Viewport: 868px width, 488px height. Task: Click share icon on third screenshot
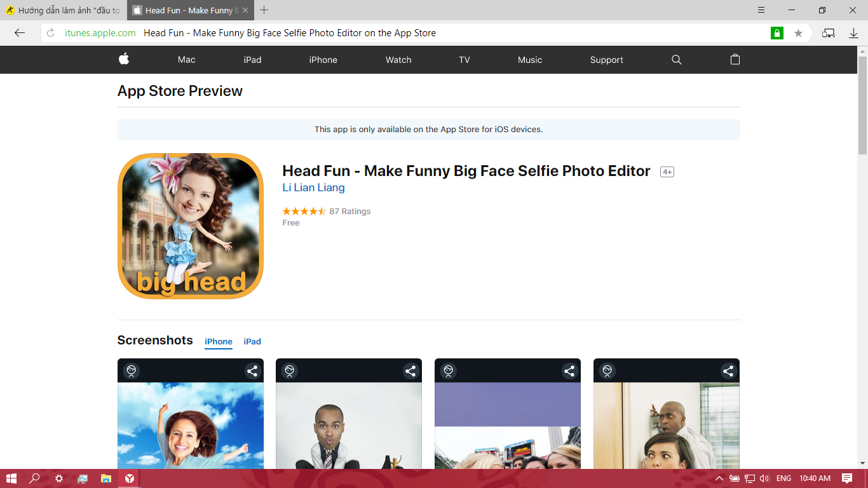click(569, 371)
